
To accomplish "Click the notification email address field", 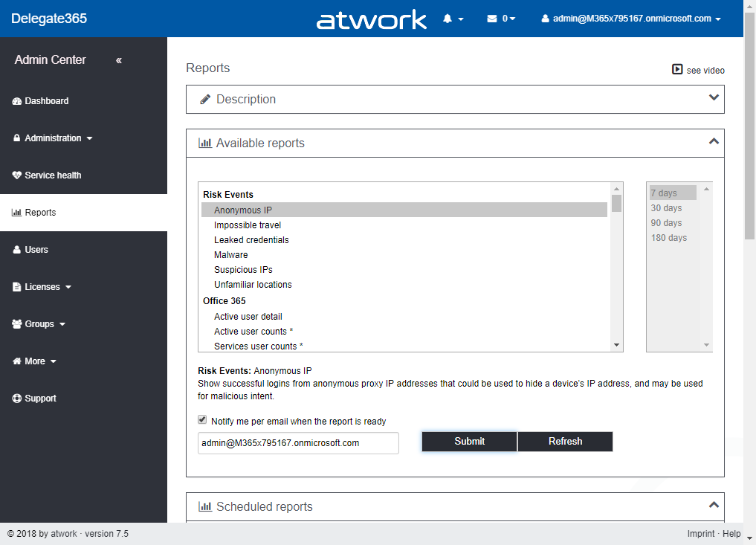I will [x=298, y=443].
